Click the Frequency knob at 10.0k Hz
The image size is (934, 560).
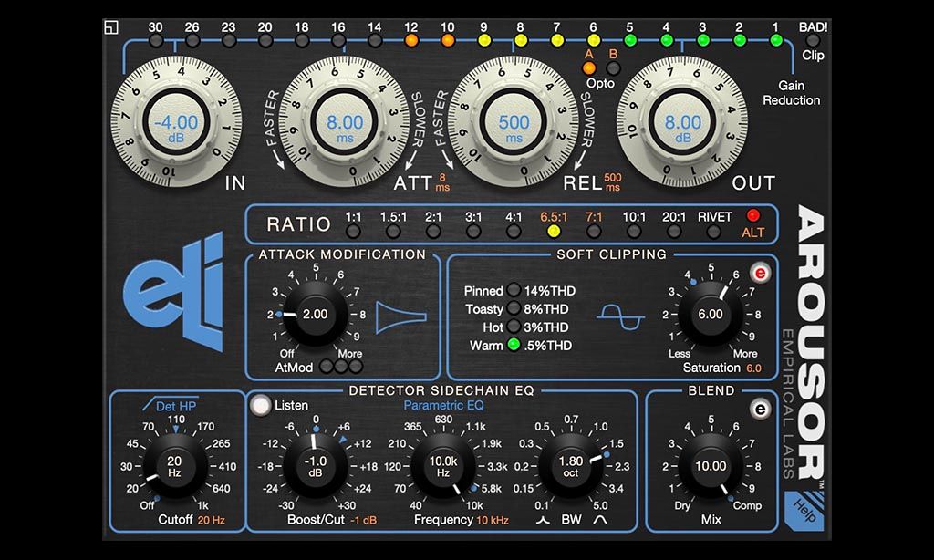(x=443, y=466)
